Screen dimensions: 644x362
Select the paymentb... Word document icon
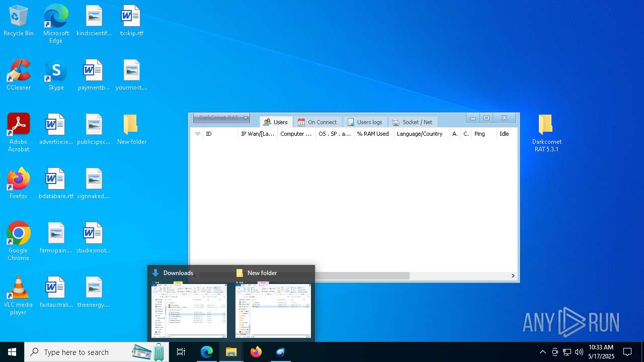pos(94,75)
